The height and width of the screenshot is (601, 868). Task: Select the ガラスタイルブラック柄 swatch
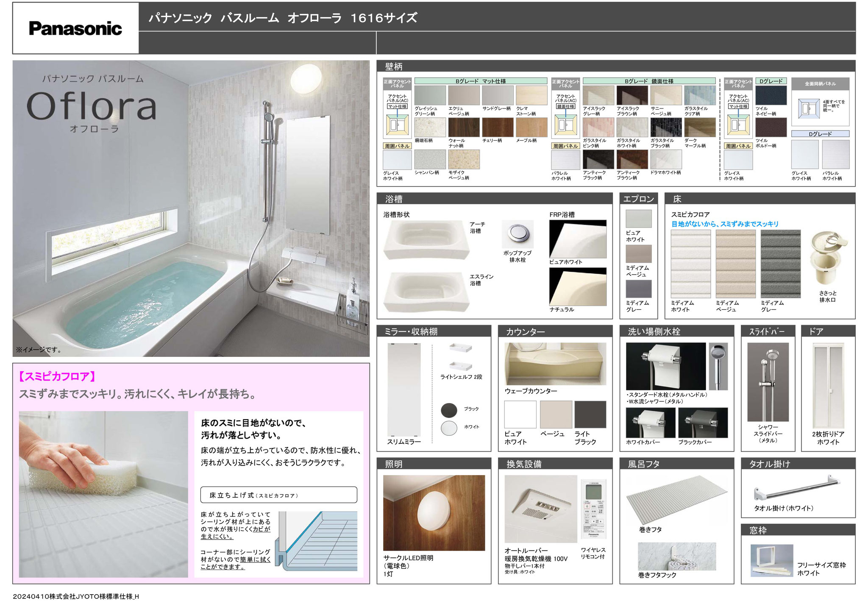666,127
